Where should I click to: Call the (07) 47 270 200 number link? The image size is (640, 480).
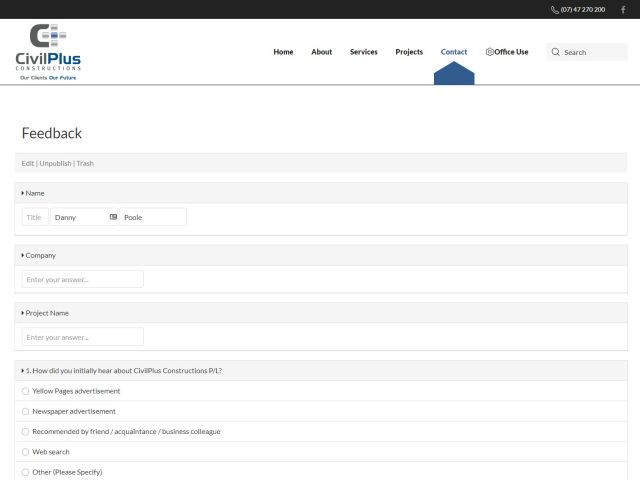pos(583,9)
